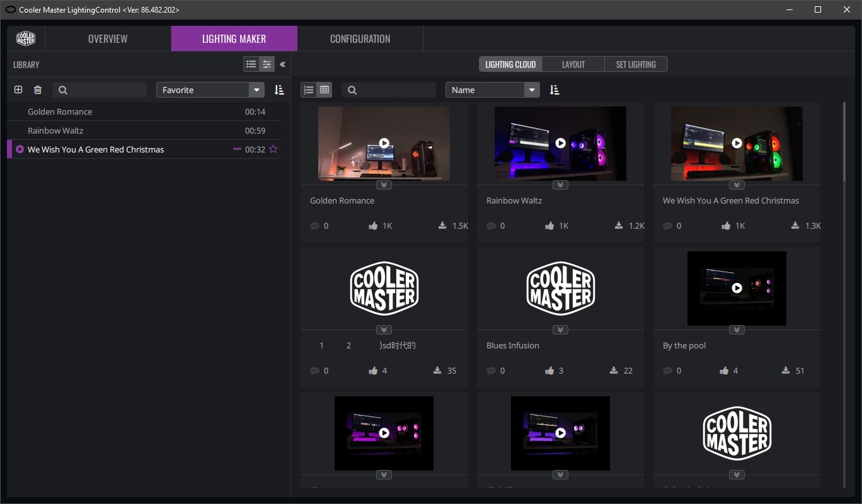Image resolution: width=862 pixels, height=504 pixels.
Task: Toggle Lighting Cloud sort order icon
Action: click(555, 90)
